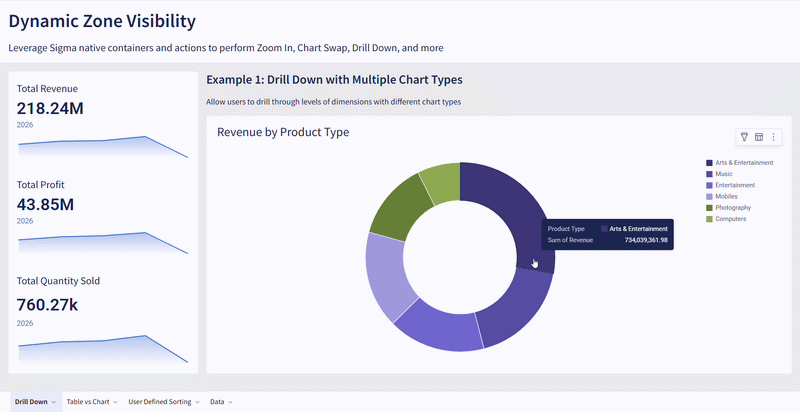The height and width of the screenshot is (412, 800).
Task: Click the Total Profit 43.85M value
Action: click(45, 204)
